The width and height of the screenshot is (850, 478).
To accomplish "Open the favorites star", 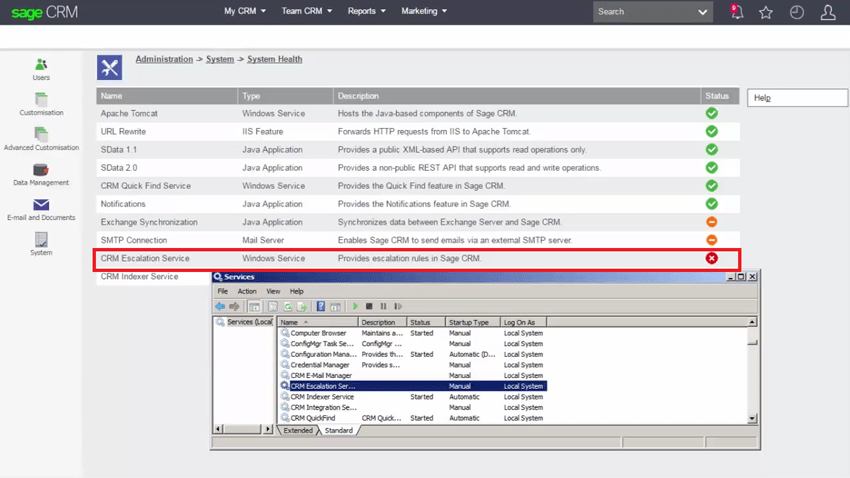I will pos(765,12).
